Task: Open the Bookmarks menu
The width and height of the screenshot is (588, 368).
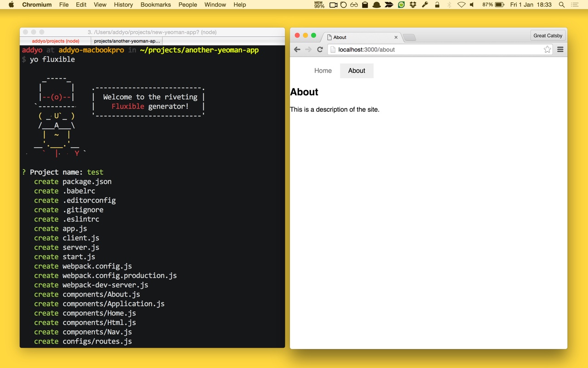Action: [x=156, y=5]
